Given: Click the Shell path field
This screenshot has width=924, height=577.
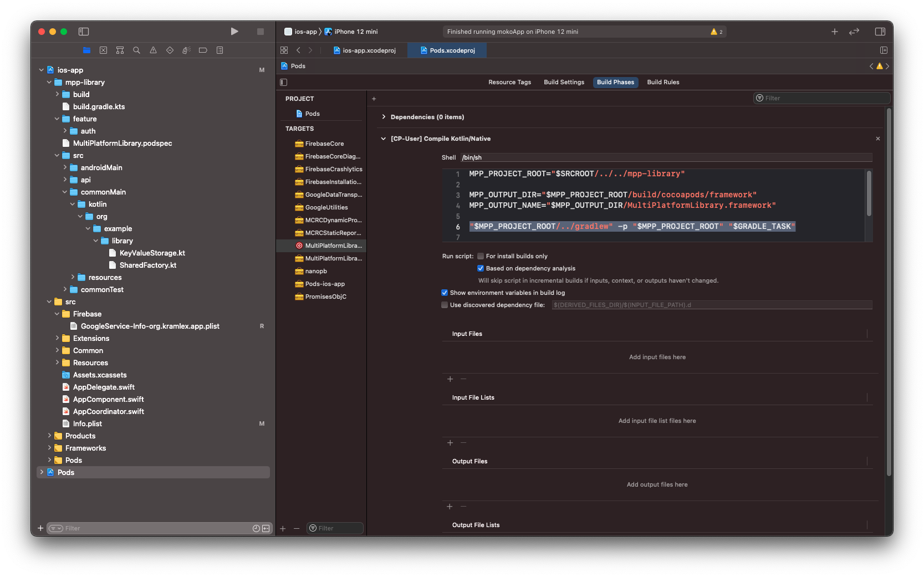Looking at the screenshot, I should coord(666,158).
